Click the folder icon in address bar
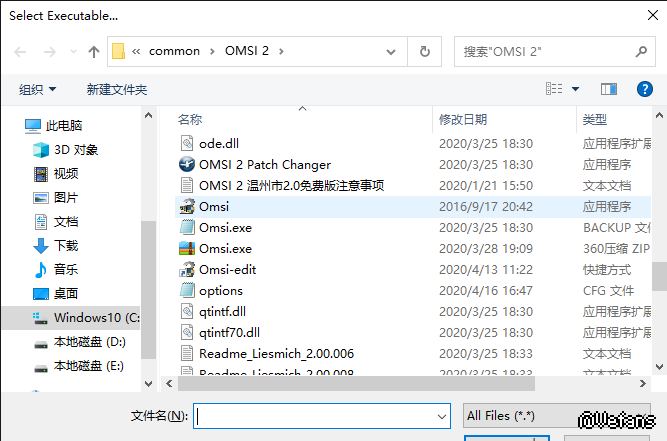The height and width of the screenshot is (441, 667). (x=118, y=51)
